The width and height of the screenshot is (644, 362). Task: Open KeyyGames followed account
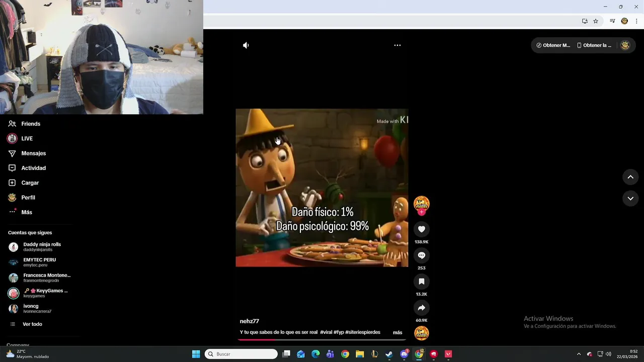coord(40,293)
